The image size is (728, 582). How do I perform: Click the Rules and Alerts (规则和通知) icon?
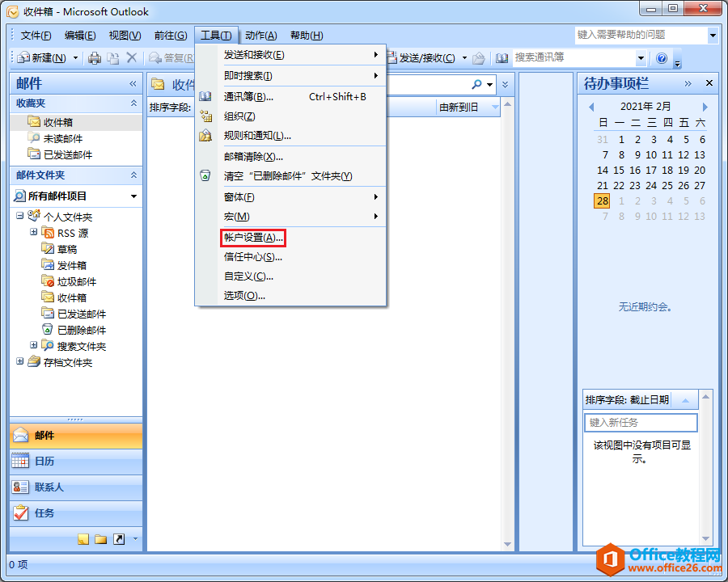(x=205, y=136)
